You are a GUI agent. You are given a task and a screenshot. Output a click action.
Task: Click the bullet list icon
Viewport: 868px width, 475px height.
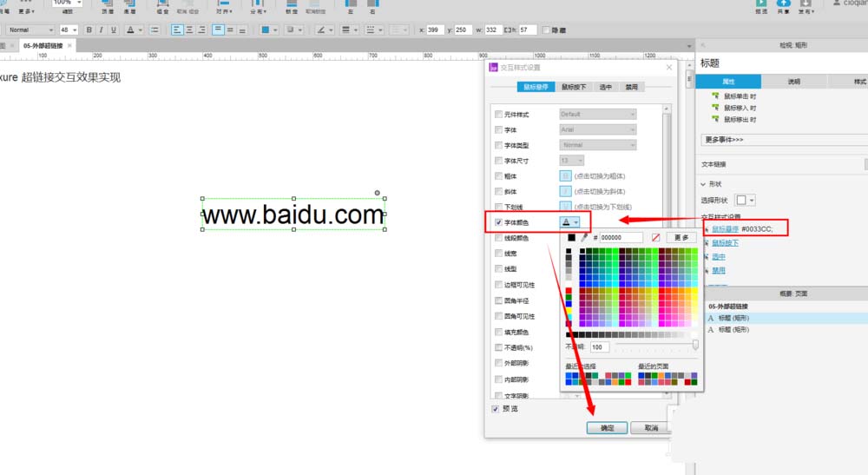155,30
